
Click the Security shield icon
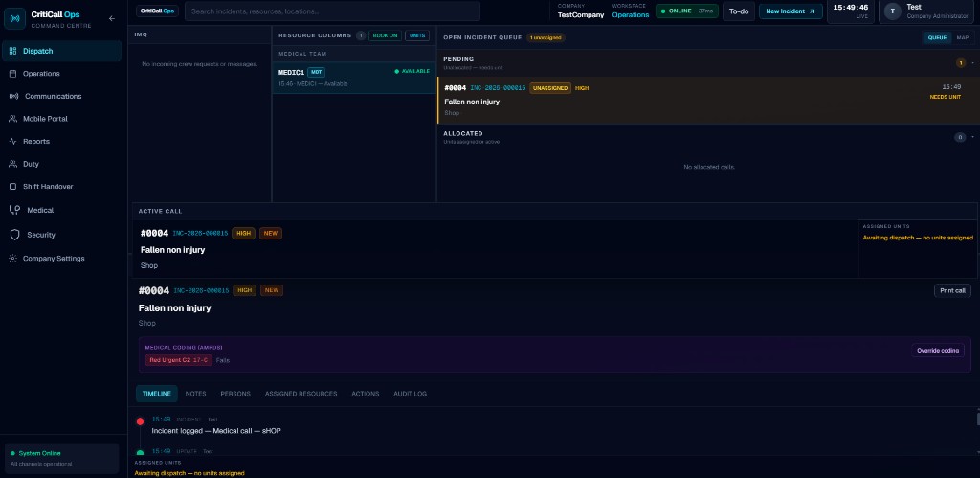(x=15, y=235)
